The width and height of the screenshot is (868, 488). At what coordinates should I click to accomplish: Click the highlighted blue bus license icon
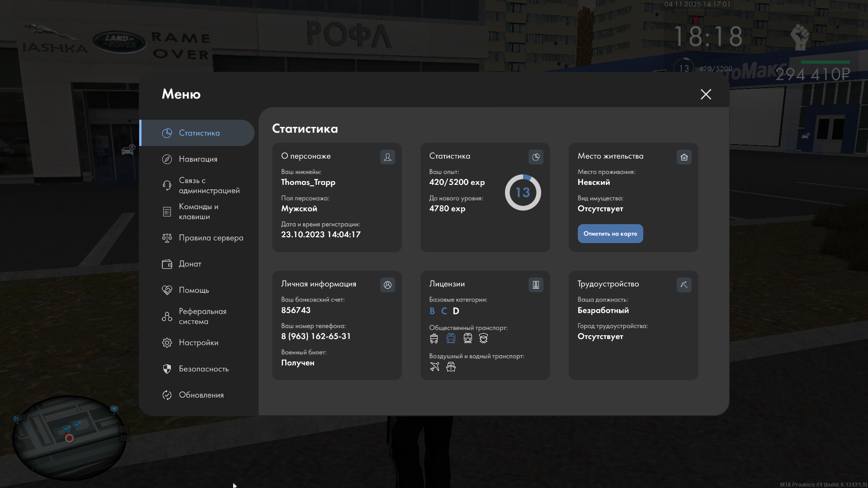(x=451, y=338)
